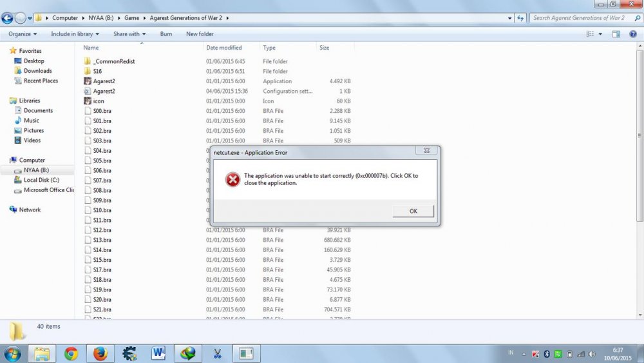Launch Firefox from the taskbar

click(100, 353)
